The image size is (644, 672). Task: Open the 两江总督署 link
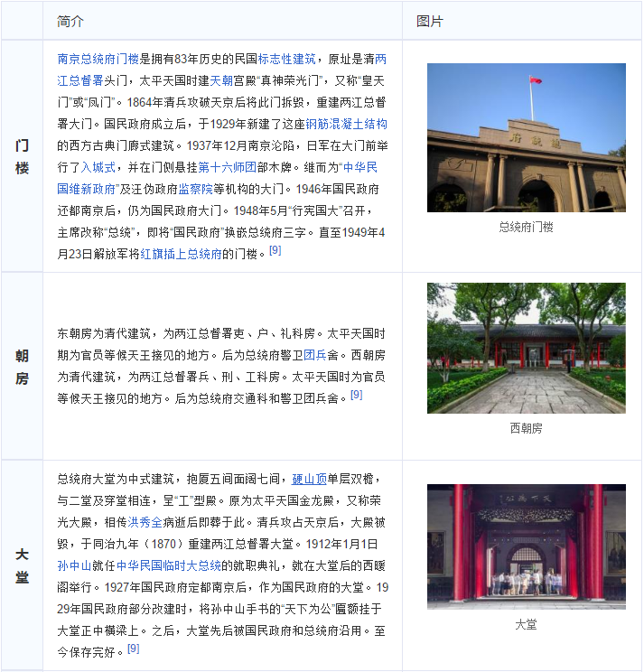coord(80,81)
